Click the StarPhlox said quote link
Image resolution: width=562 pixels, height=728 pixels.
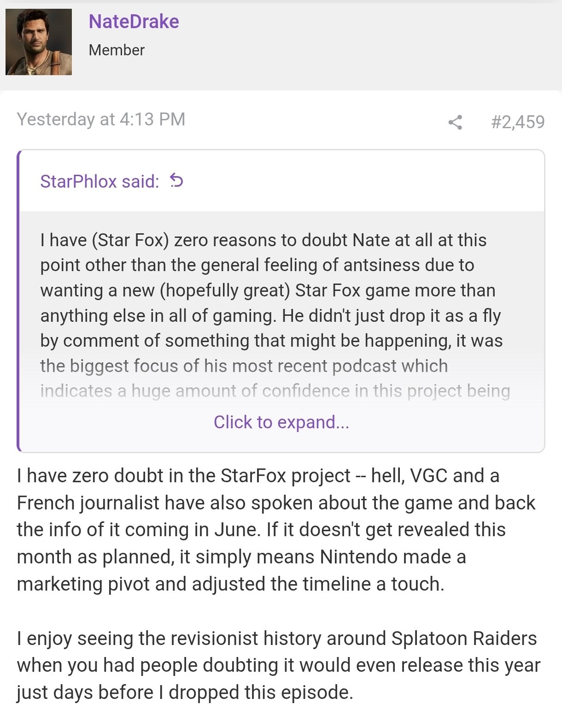[100, 181]
